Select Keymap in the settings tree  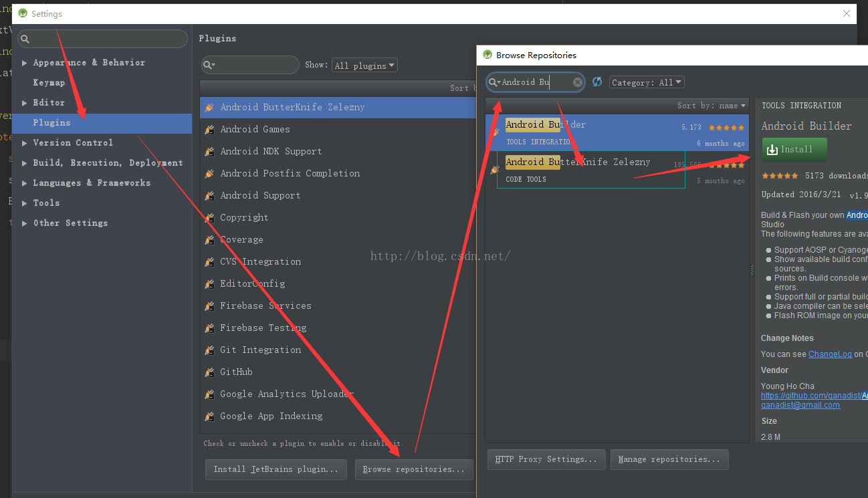(49, 83)
